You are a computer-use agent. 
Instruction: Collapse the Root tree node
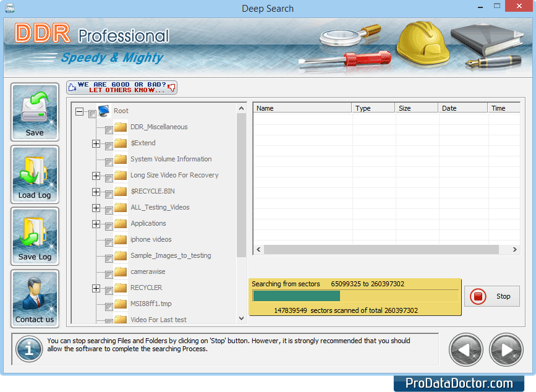79,111
